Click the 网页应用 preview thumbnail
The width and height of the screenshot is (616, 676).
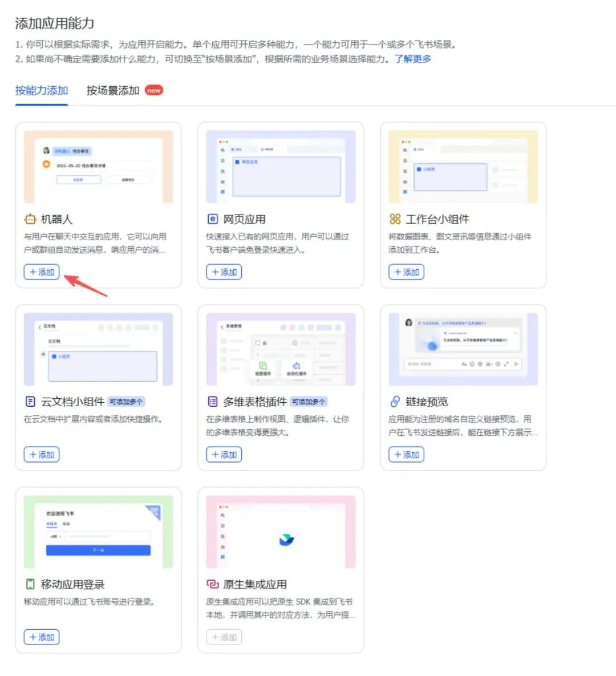(x=281, y=167)
